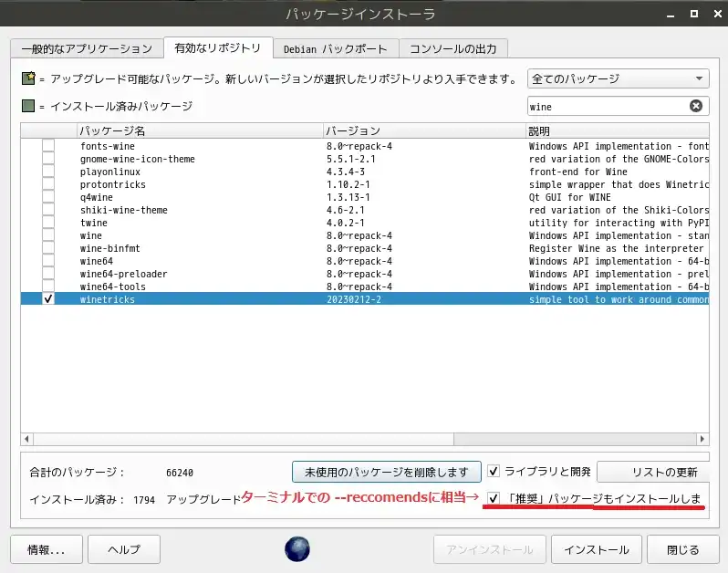Click 未使用のパッケージを削除します button

(386, 472)
